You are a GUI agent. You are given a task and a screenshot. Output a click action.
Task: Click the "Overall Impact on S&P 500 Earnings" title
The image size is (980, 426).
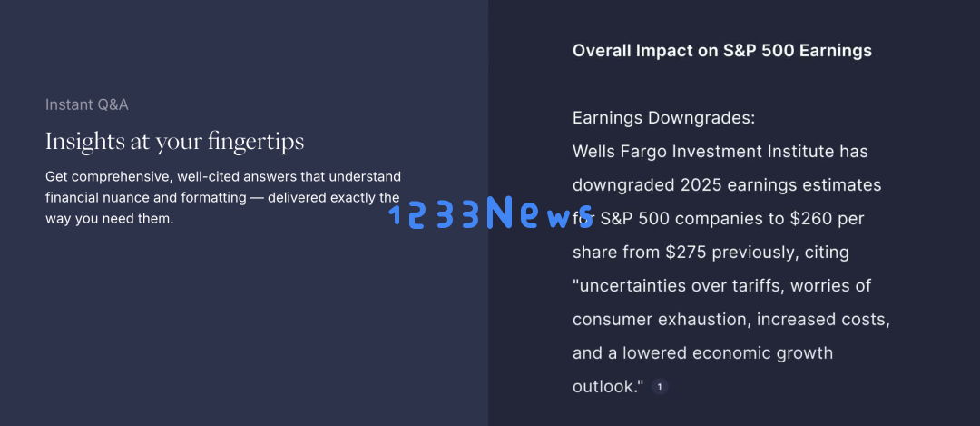pyautogui.click(x=722, y=51)
